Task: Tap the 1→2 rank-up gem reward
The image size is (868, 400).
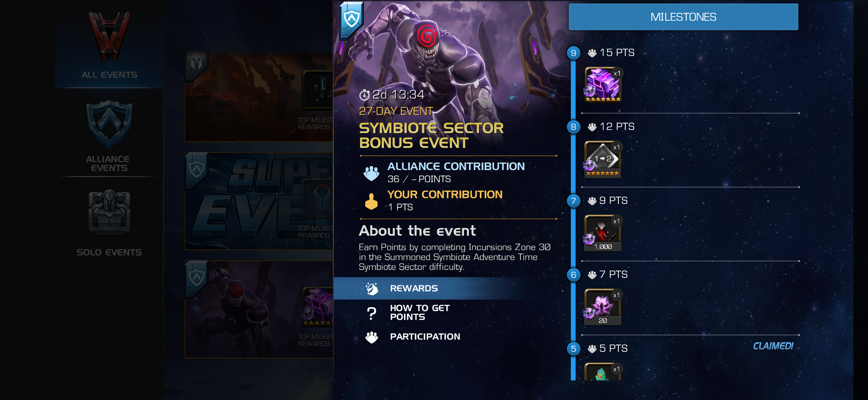Action: click(x=603, y=159)
